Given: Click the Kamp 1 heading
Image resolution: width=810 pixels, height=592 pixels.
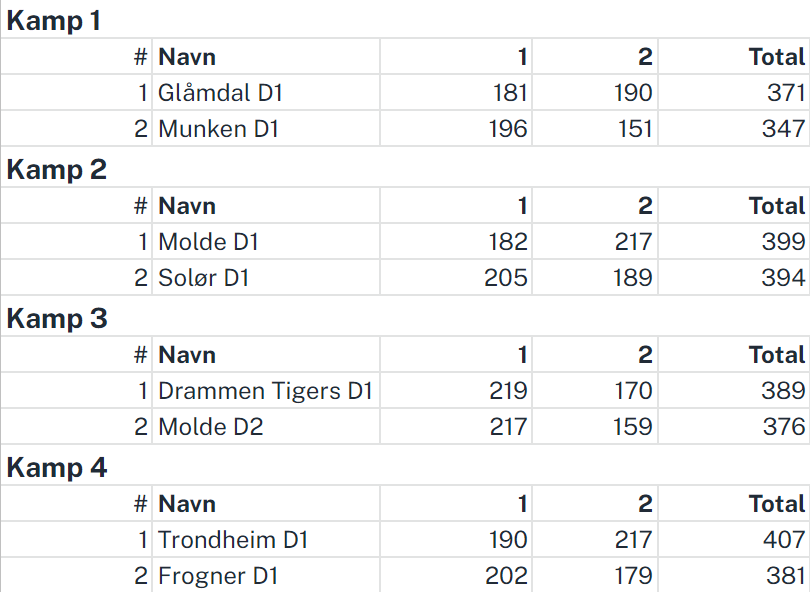Looking at the screenshot, I should point(53,21).
